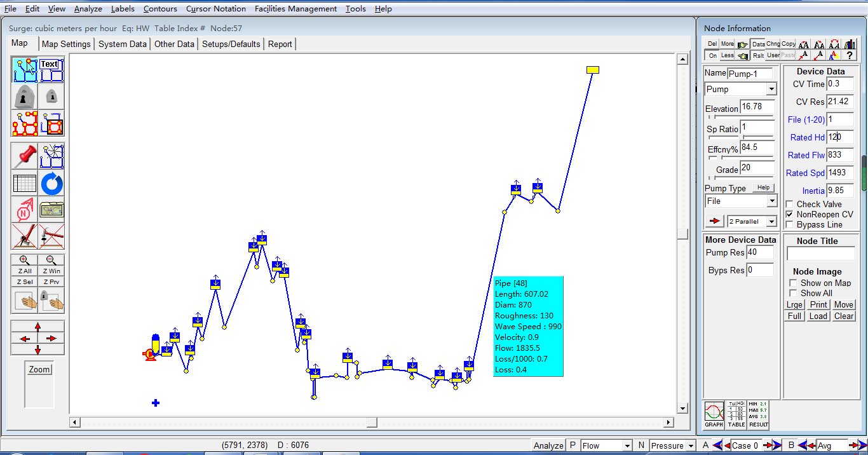Viewport: 868px width, 455px height.
Task: Enable the Check Valve checkbox
Action: pos(789,204)
